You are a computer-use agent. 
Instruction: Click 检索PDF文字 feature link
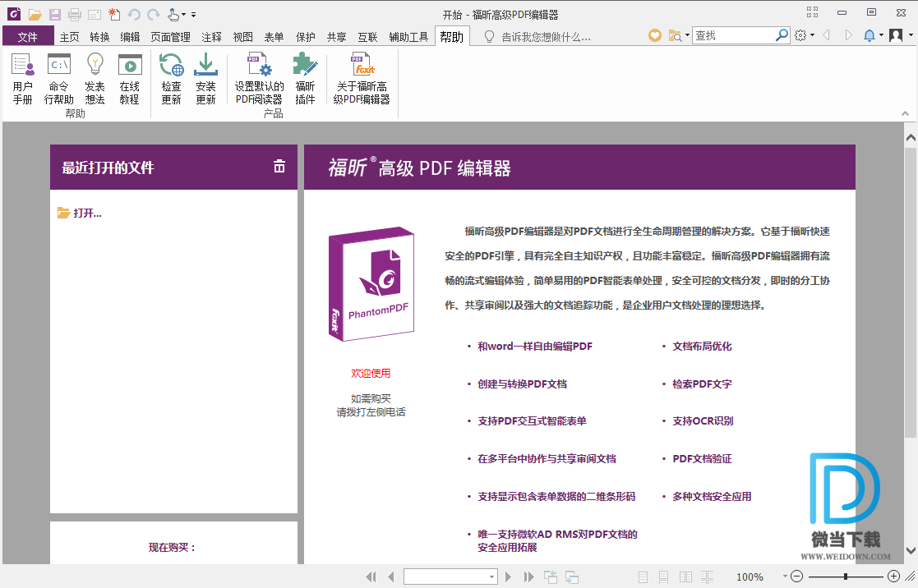[x=702, y=384]
